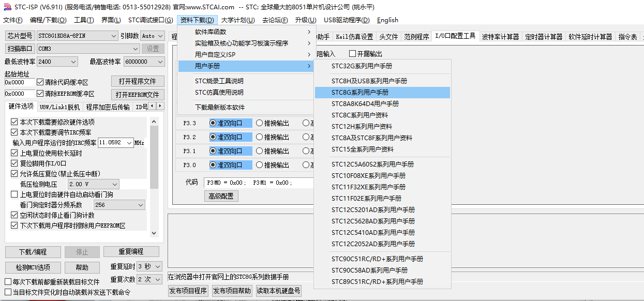Open STC12C5A60S2系列用户手册

pyautogui.click(x=382, y=164)
